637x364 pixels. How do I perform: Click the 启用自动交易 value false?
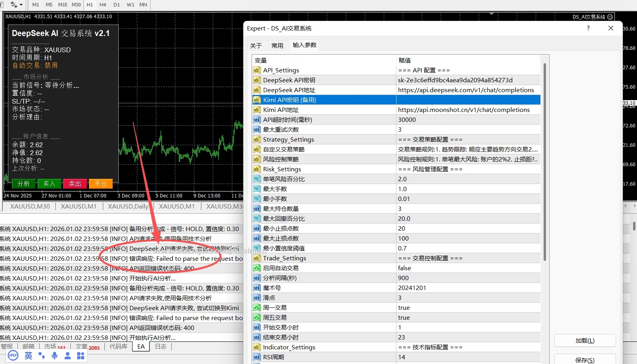404,268
